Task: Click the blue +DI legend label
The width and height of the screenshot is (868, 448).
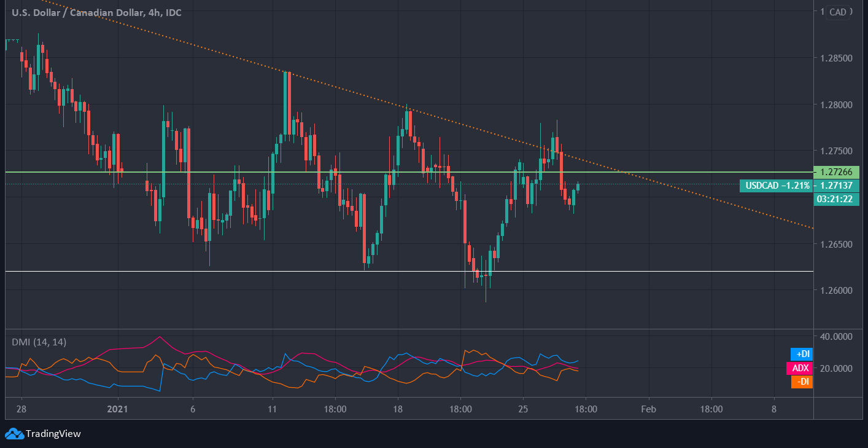Action: [802, 354]
